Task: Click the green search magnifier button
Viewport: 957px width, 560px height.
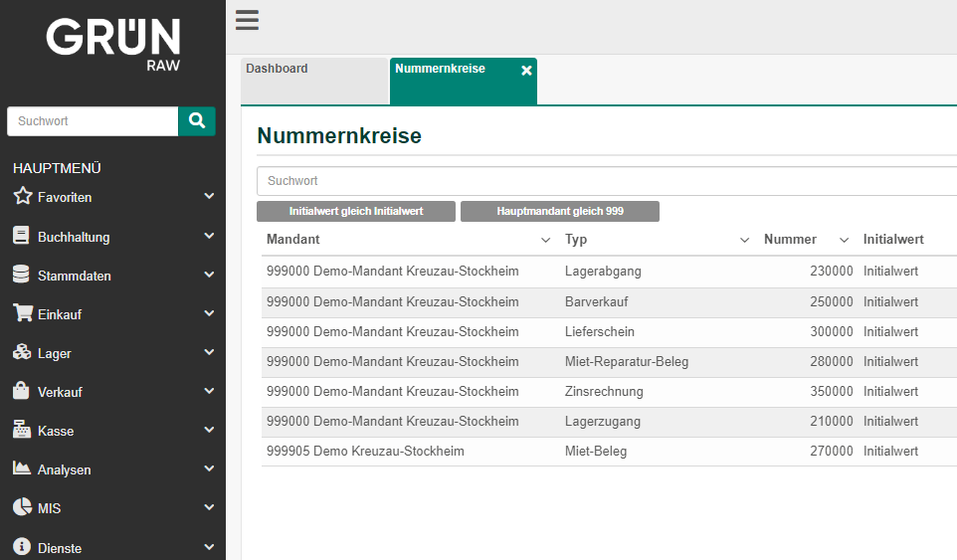Action: [x=197, y=121]
